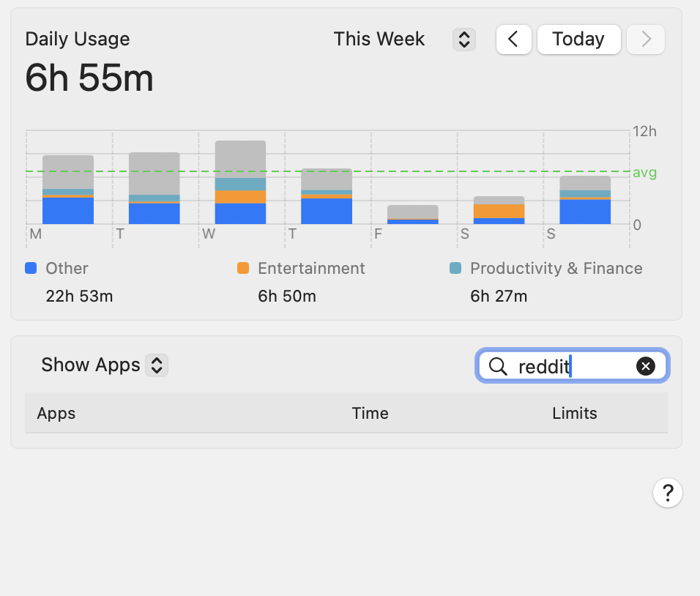Viewport: 700px width, 596px height.
Task: Focus the reddit search field
Action: [x=571, y=366]
